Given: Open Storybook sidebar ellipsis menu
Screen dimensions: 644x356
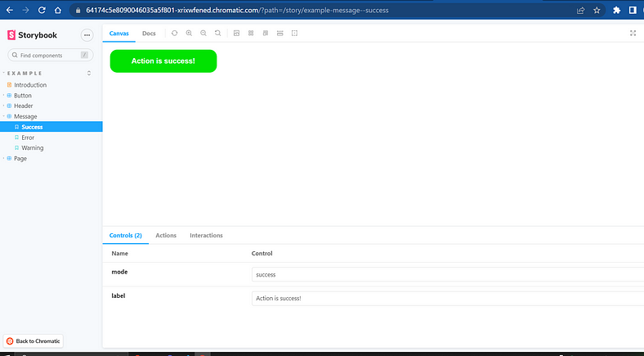Looking at the screenshot, I should tap(87, 35).
